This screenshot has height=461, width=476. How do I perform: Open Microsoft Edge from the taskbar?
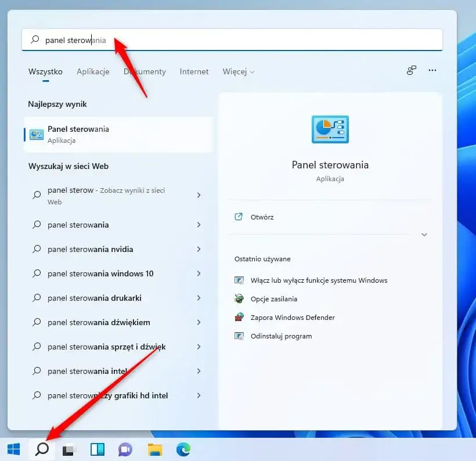pos(183,449)
